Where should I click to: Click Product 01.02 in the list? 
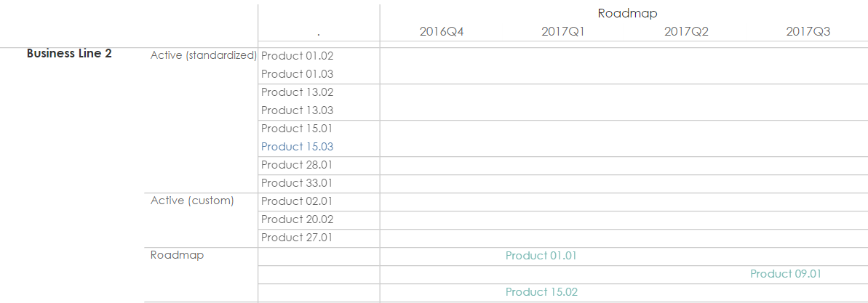tap(297, 56)
